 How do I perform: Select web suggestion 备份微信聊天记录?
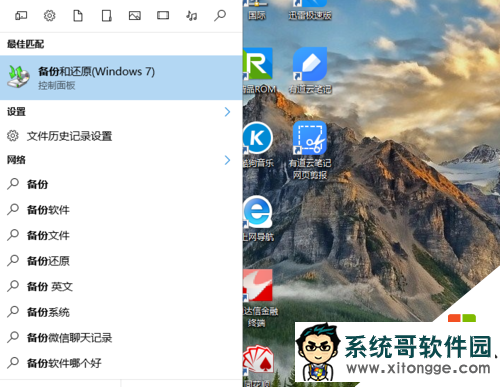coord(121,338)
